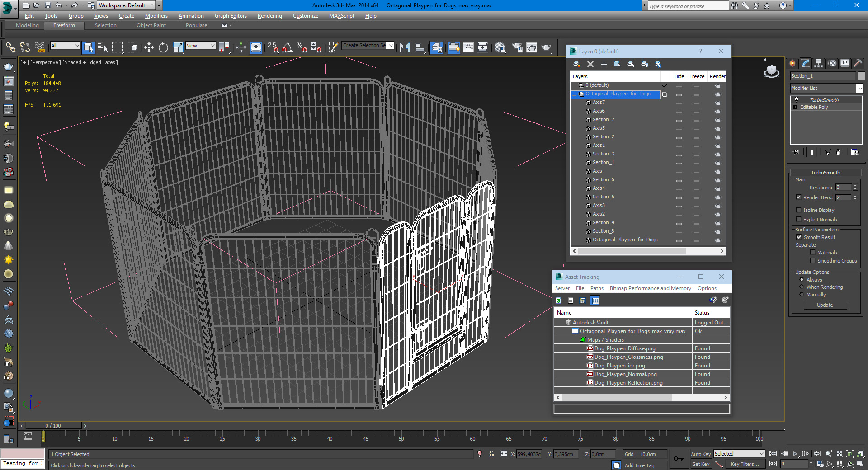Toggle Percent Snap in main toolbar
Image resolution: width=868 pixels, height=470 pixels.
click(x=302, y=47)
